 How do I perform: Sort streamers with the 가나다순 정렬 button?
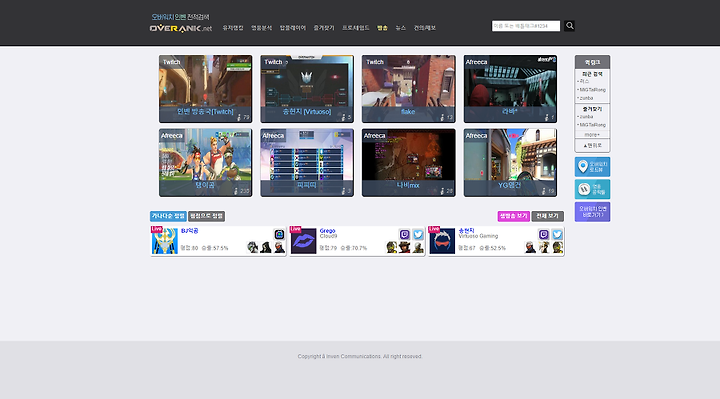pos(168,216)
